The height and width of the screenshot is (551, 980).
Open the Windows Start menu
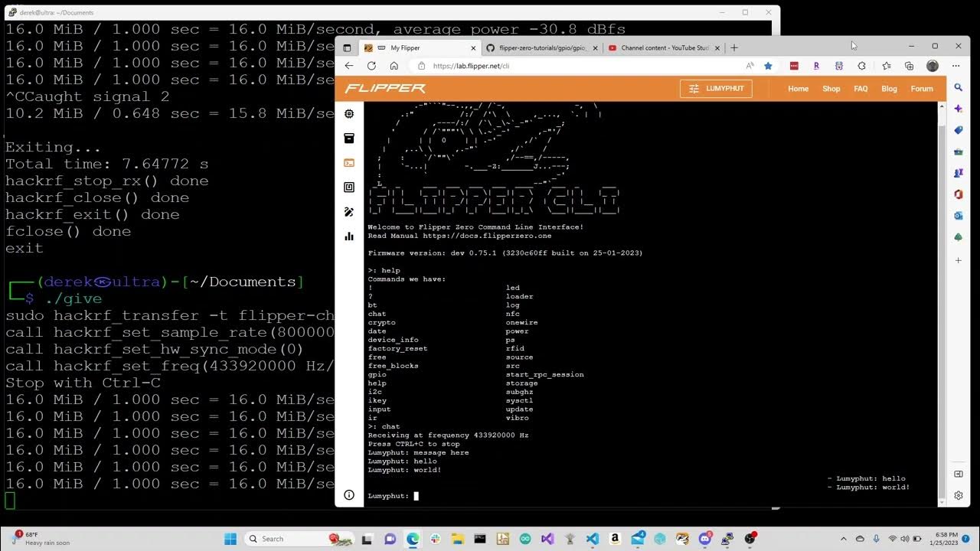point(230,539)
